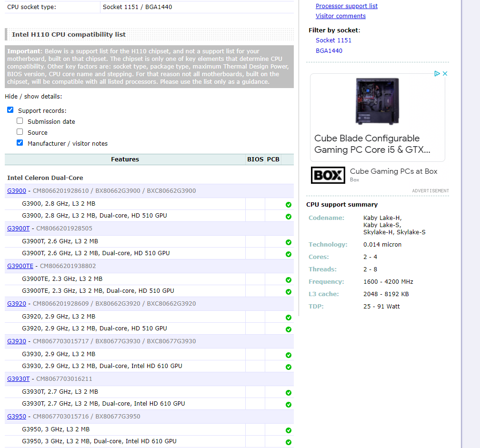Filter list by BGA1440 socket
The height and width of the screenshot is (448, 480).
click(329, 51)
